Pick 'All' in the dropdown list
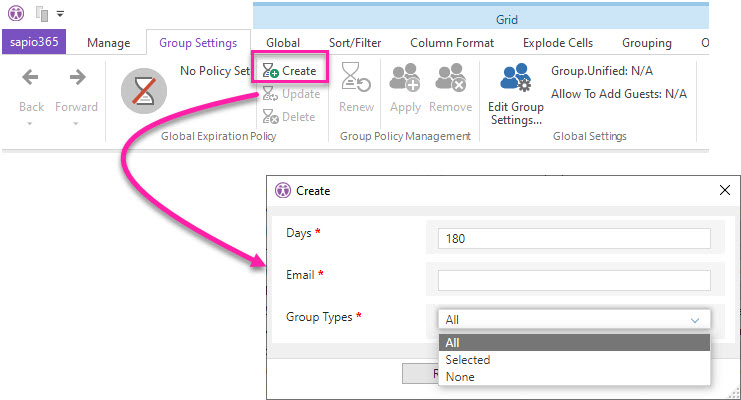 [x=453, y=342]
